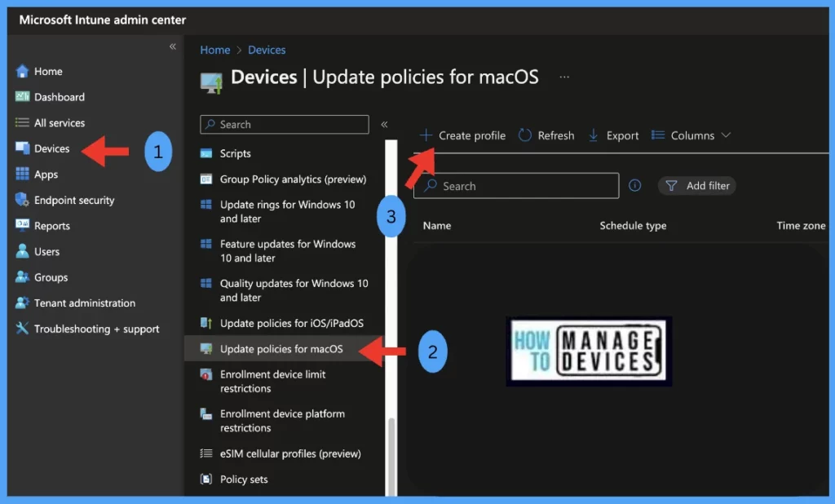Open Update policies for macOS menu item
The width and height of the screenshot is (835, 504).
(x=283, y=348)
